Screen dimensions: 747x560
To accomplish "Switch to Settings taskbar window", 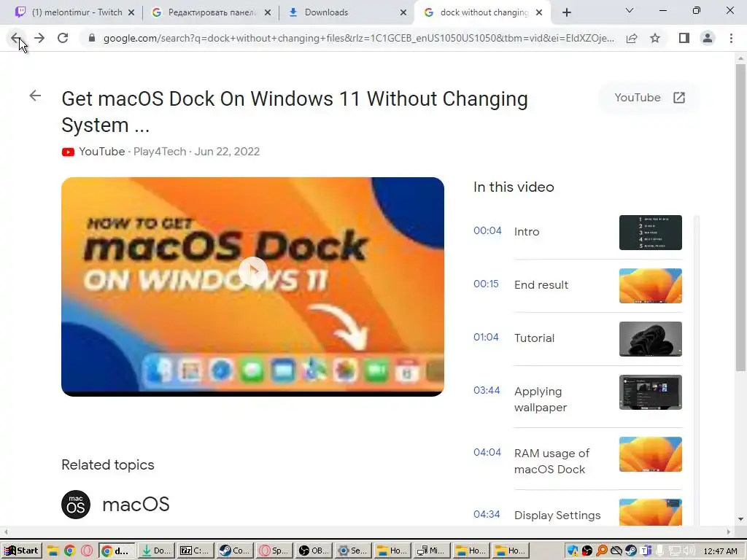I will (353, 551).
